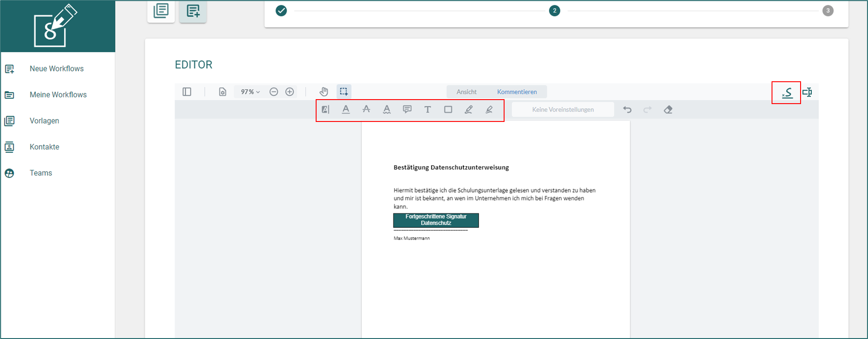This screenshot has height=339, width=868.
Task: Click the new workflow button with plus
Action: point(193,11)
